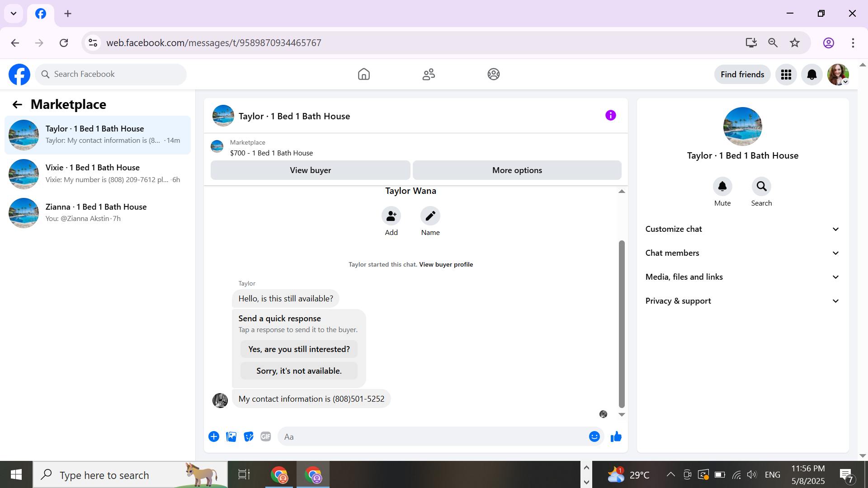868x488 pixels.
Task: Edit chat name with pencil icon
Action: (430, 216)
